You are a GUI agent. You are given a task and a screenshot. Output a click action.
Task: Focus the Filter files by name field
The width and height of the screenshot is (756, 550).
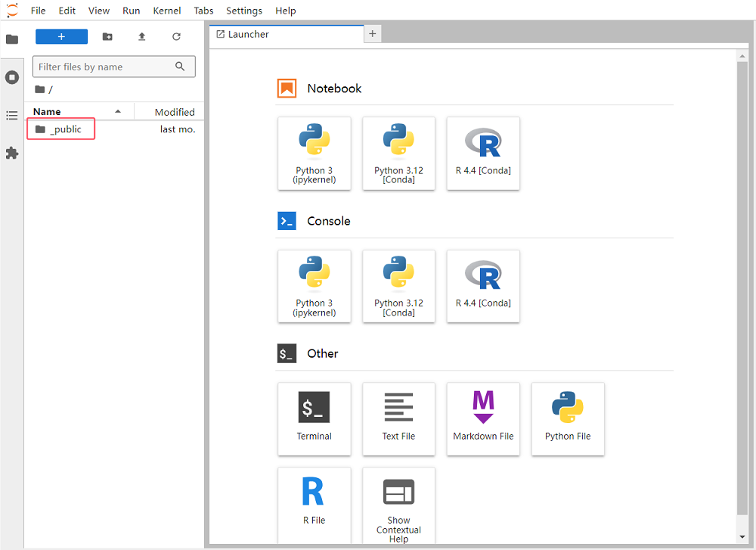pos(114,67)
